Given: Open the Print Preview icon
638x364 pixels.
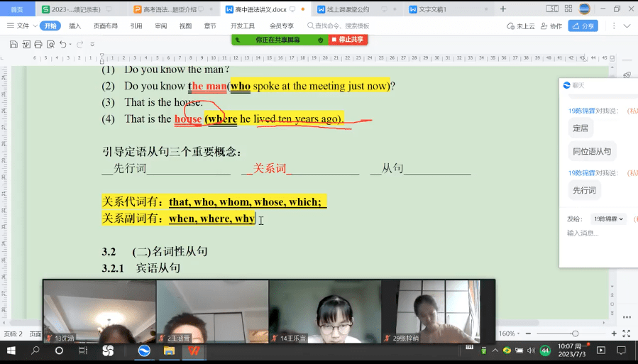Looking at the screenshot, I should coord(51,44).
